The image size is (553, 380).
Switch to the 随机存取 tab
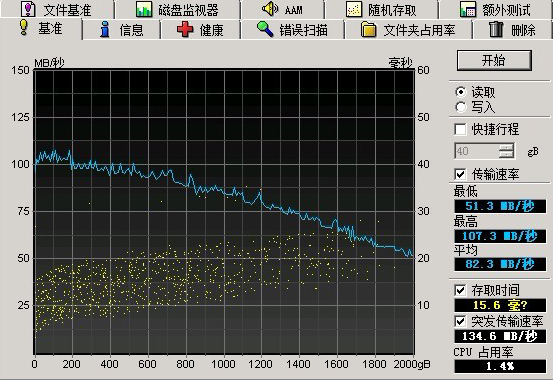[382, 10]
